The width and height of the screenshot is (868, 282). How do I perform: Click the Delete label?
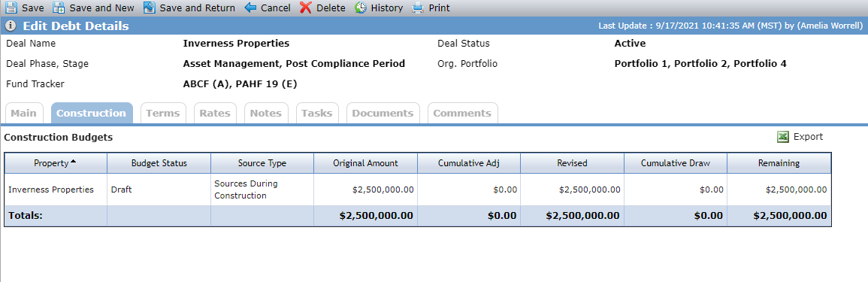331,8
